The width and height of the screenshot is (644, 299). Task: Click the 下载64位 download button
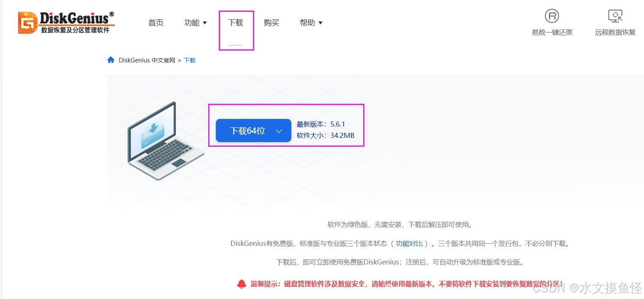point(253,131)
